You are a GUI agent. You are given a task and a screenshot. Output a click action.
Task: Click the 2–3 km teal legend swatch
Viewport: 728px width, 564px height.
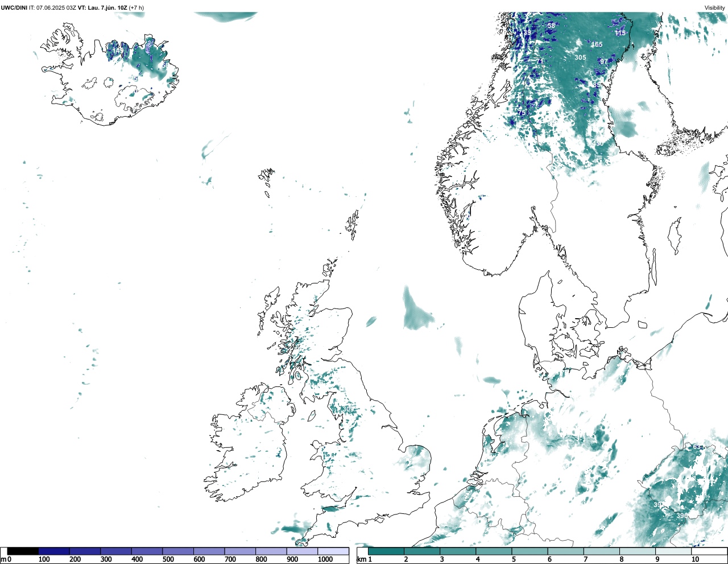pyautogui.click(x=422, y=551)
